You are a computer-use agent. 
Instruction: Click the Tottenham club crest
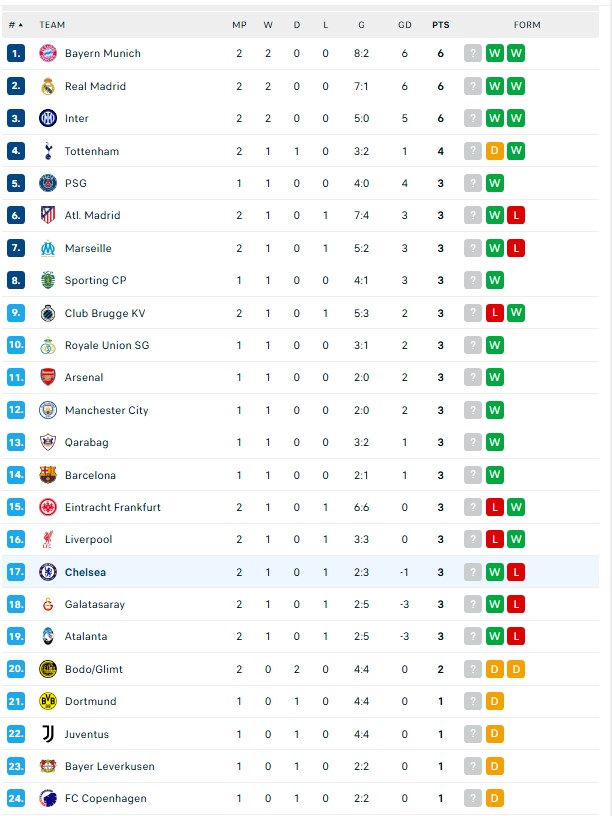(x=47, y=151)
